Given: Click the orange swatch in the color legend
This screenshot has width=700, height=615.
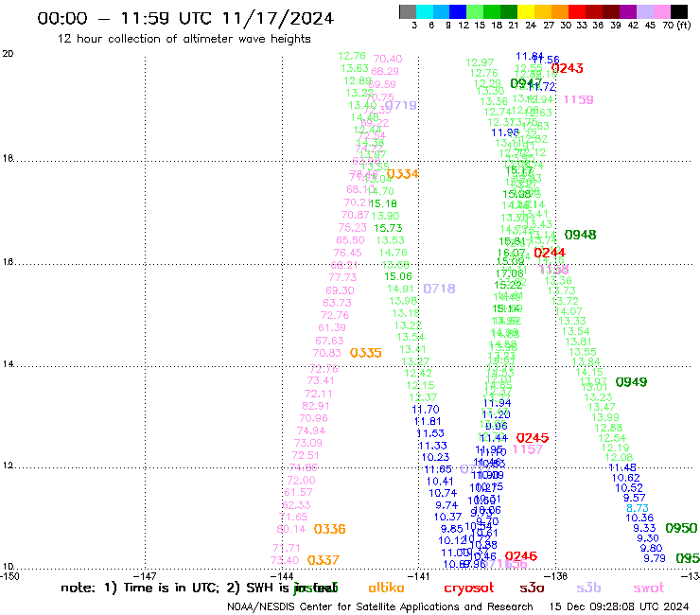Looking at the screenshot, I should coord(560,11).
